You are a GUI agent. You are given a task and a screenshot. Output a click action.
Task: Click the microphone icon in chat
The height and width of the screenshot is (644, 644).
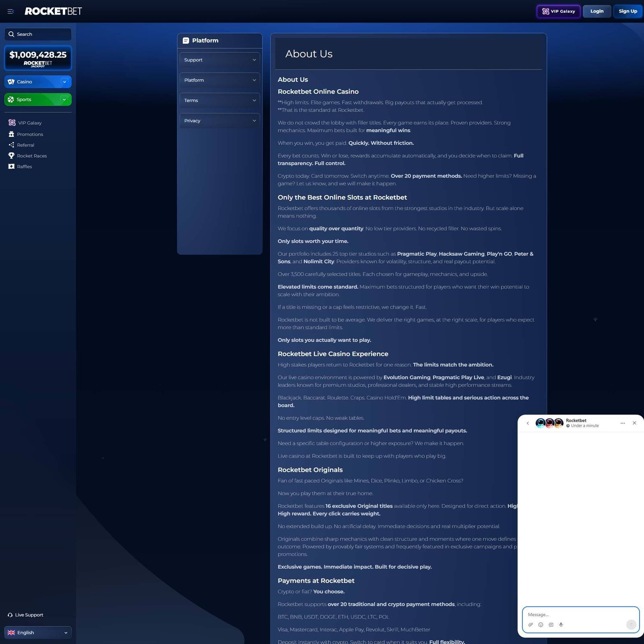pyautogui.click(x=561, y=625)
